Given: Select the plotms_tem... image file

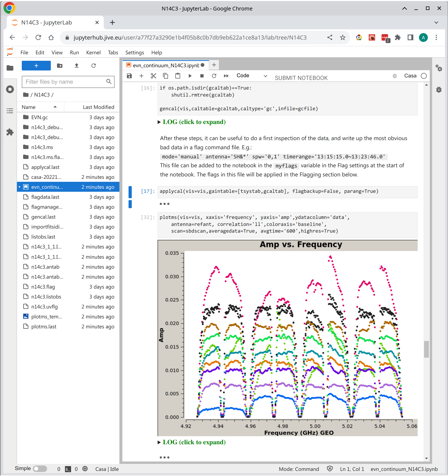Looking at the screenshot, I should (68, 317).
